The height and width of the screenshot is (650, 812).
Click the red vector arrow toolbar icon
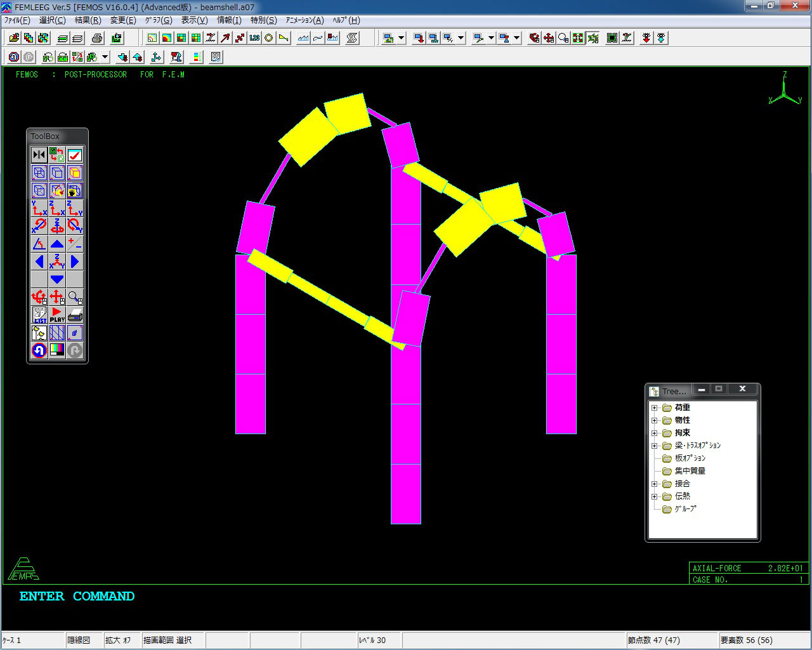[x=225, y=38]
